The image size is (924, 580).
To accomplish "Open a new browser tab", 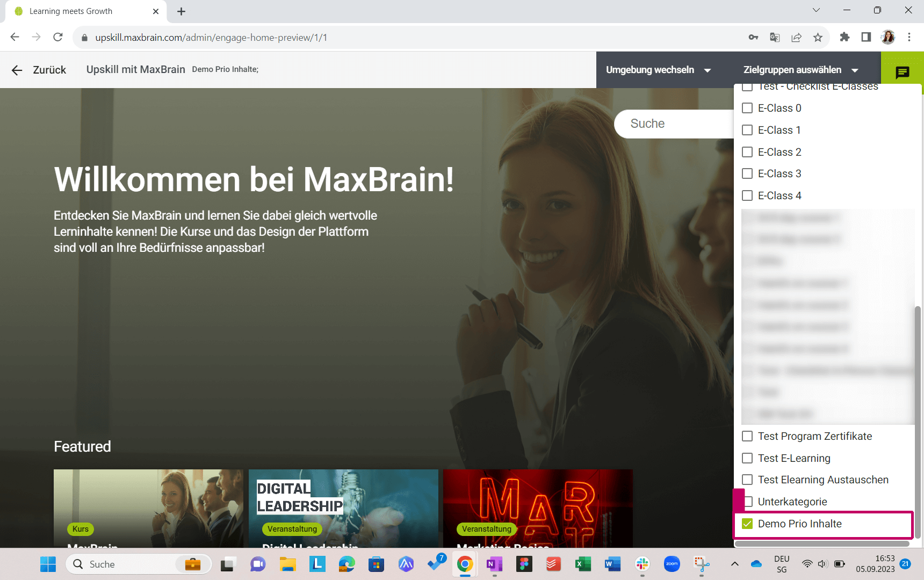I will point(181,11).
